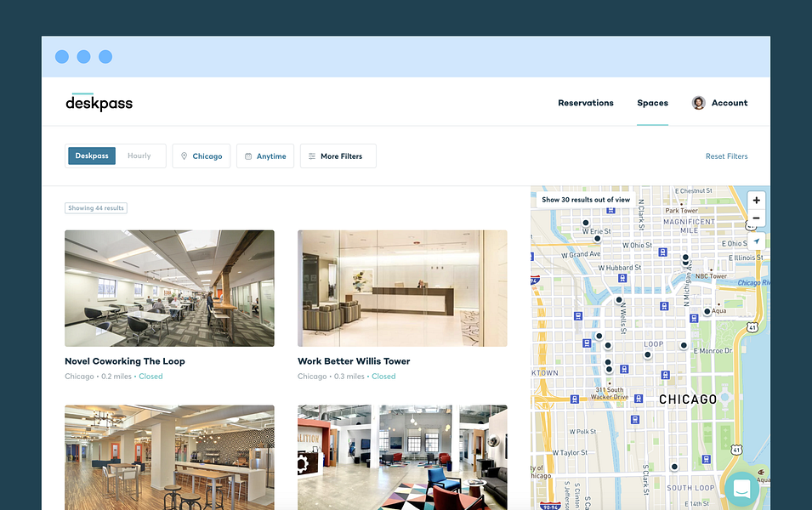
Task: Click the map pin below LOOP label
Action: [647, 354]
